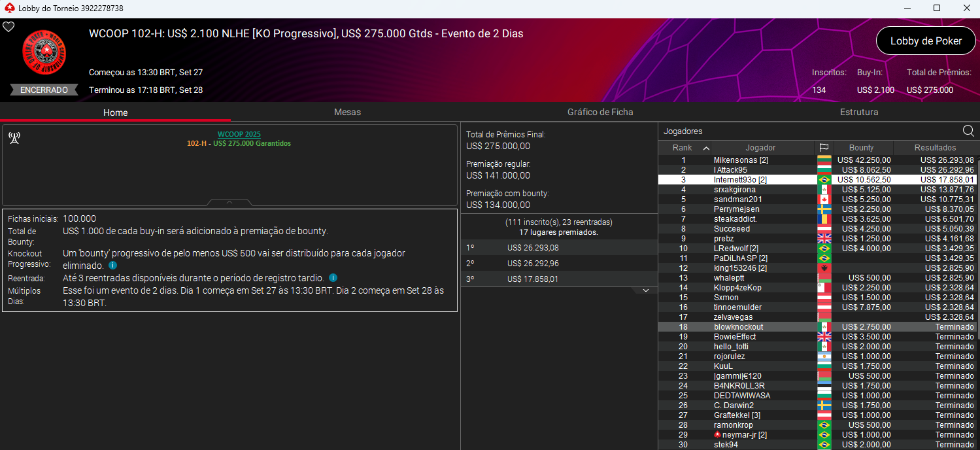Image resolution: width=980 pixels, height=450 pixels.
Task: Switch to the Mesas tab
Action: point(347,113)
